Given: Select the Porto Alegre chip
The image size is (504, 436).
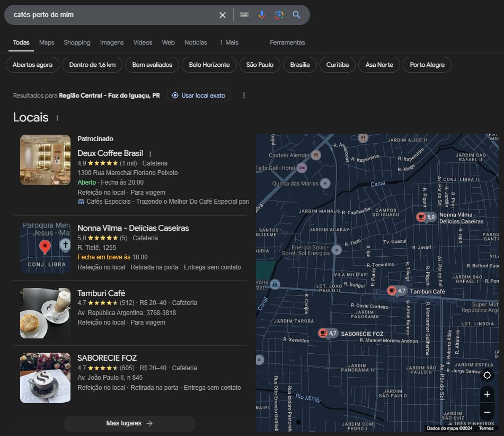Looking at the screenshot, I should coord(427,65).
